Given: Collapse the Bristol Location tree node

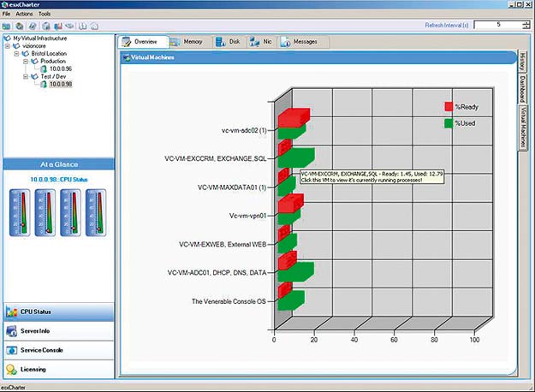Looking at the screenshot, I should pyautogui.click(x=17, y=54).
